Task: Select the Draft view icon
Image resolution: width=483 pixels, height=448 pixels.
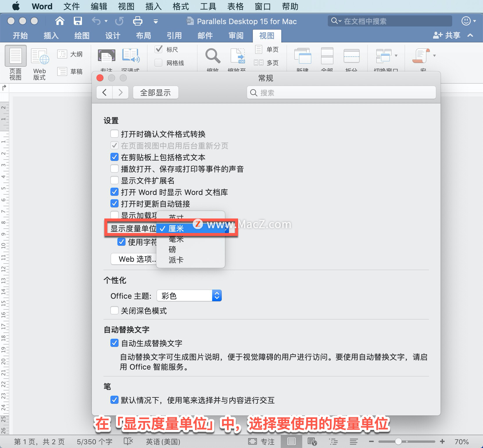Action: click(x=62, y=71)
